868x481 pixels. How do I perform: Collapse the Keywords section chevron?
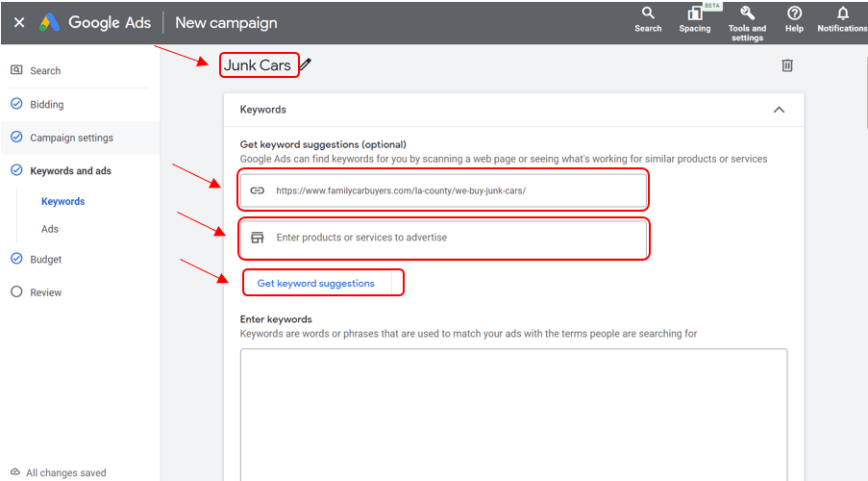[779, 110]
